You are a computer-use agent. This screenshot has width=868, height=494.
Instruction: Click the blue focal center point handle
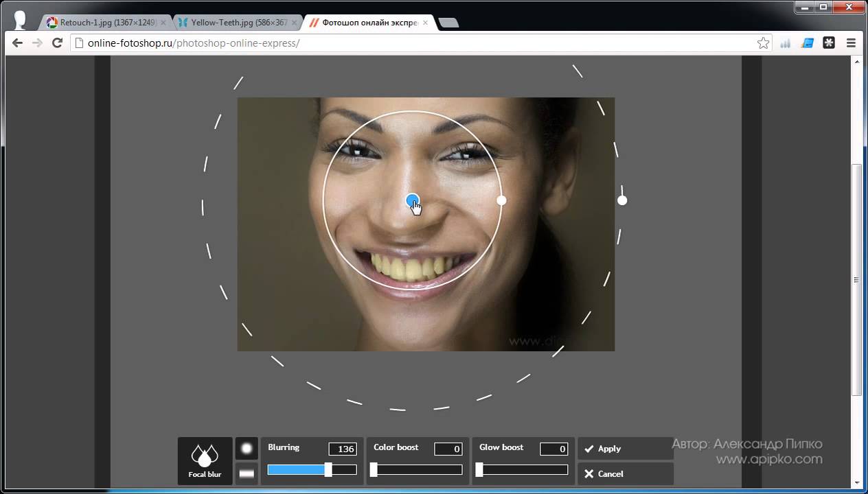pyautogui.click(x=412, y=200)
